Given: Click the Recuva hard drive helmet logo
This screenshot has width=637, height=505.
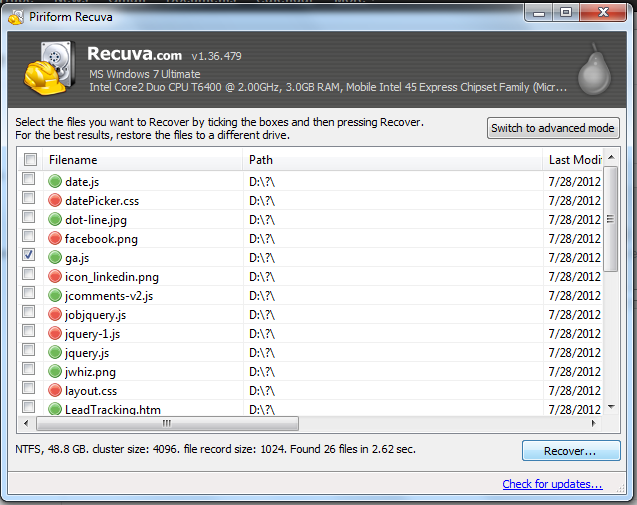Looking at the screenshot, I should pyautogui.click(x=50, y=68).
